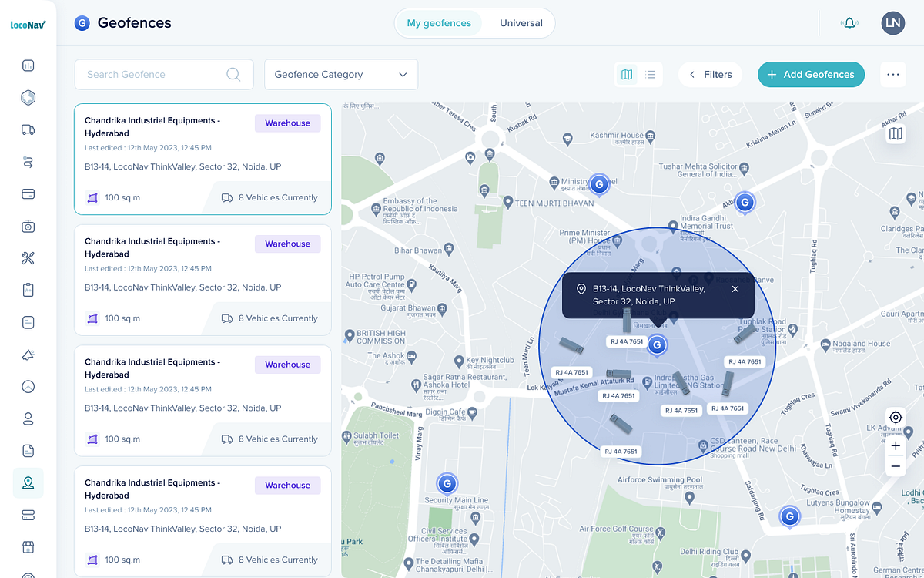Select the truck delivery icon in sidebar
The height and width of the screenshot is (578, 924).
click(28, 129)
